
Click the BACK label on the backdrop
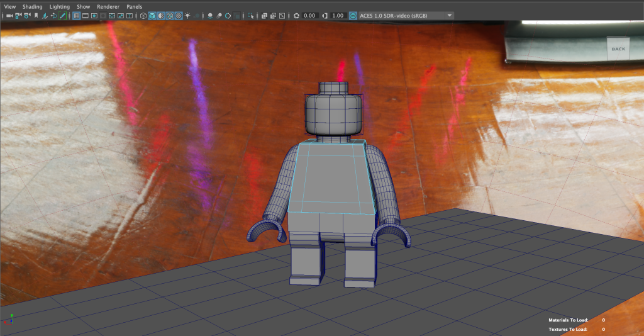(x=618, y=49)
